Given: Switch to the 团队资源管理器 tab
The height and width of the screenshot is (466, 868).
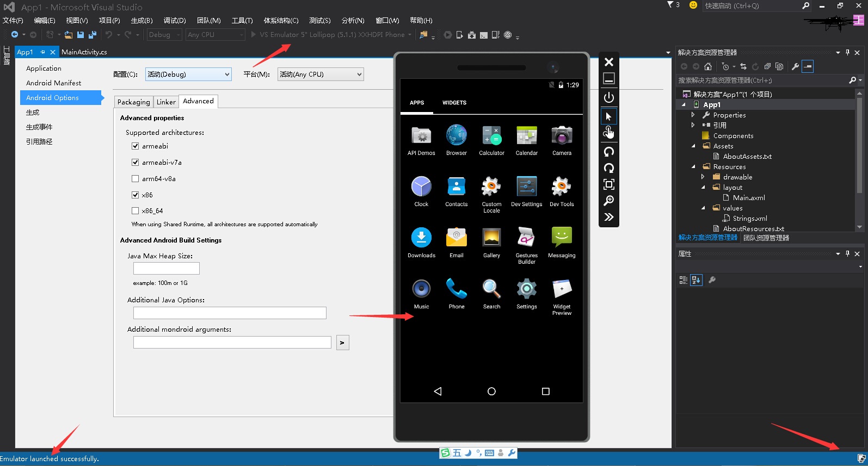Looking at the screenshot, I should [766, 238].
